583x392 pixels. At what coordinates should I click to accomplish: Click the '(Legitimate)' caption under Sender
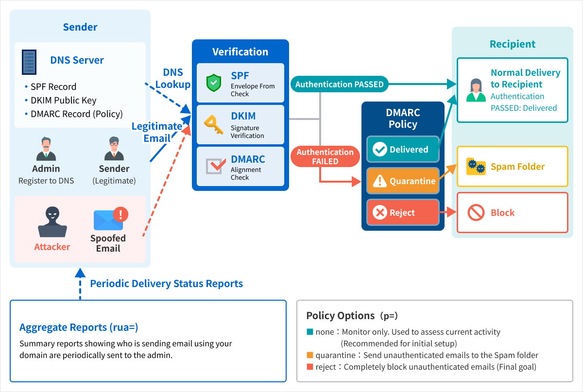114,181
